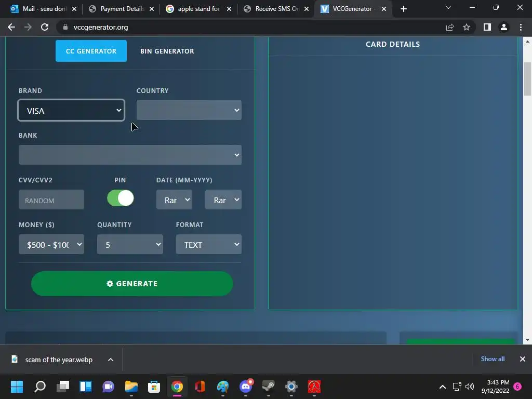Open taskbar Search
Image resolution: width=532 pixels, height=399 pixels.
[x=39, y=387]
